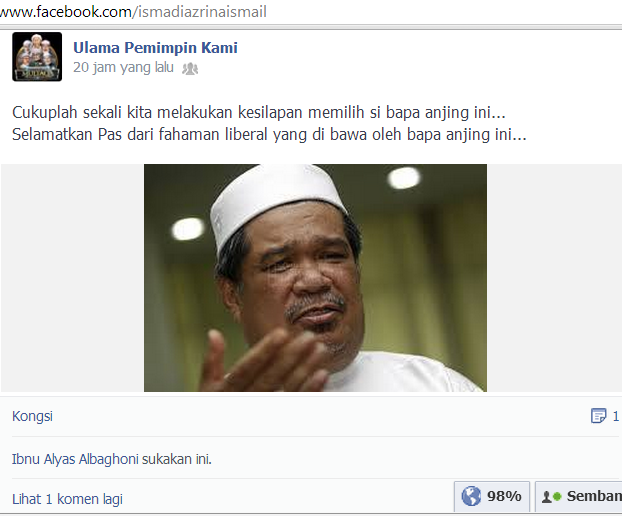The height and width of the screenshot is (516, 622).
Task: Click the 98% indicator text
Action: tap(504, 496)
